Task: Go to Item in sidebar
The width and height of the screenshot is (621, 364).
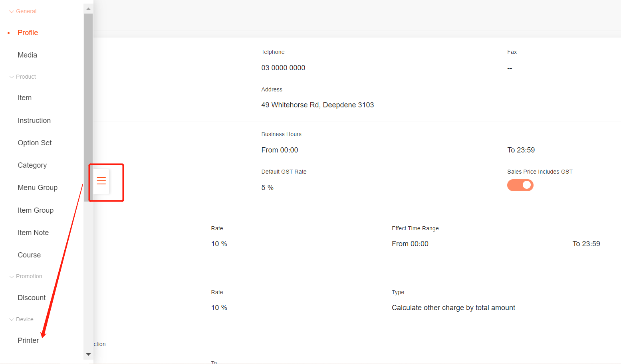Action: 25,98
